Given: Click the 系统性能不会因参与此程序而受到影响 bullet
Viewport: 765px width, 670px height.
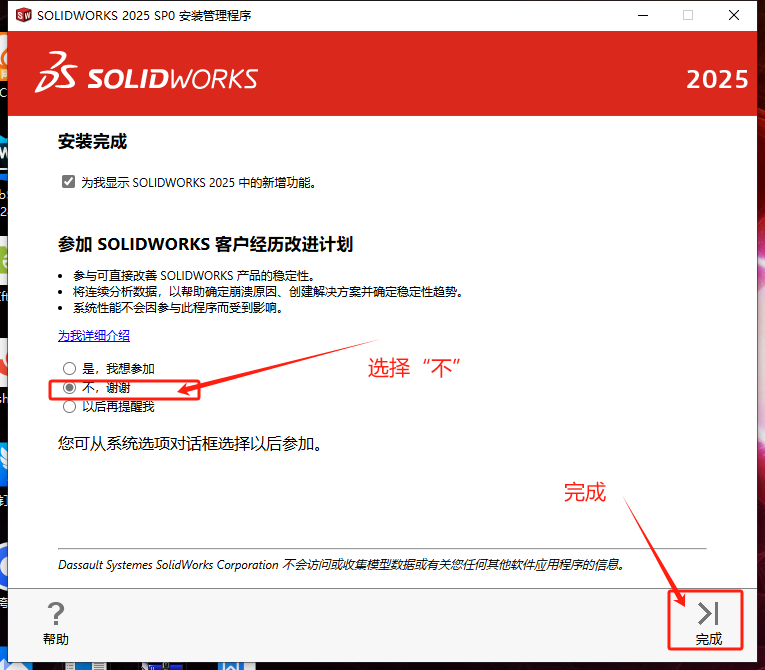Looking at the screenshot, I should pyautogui.click(x=178, y=308).
